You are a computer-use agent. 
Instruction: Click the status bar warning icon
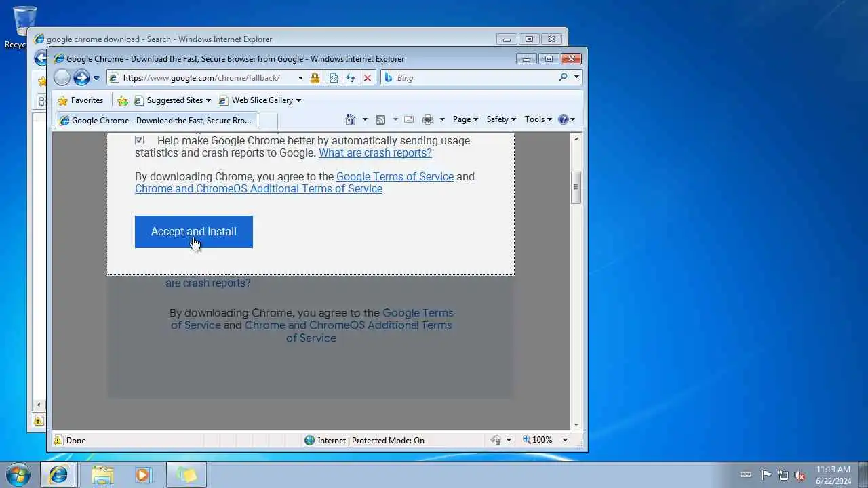[58, 441]
